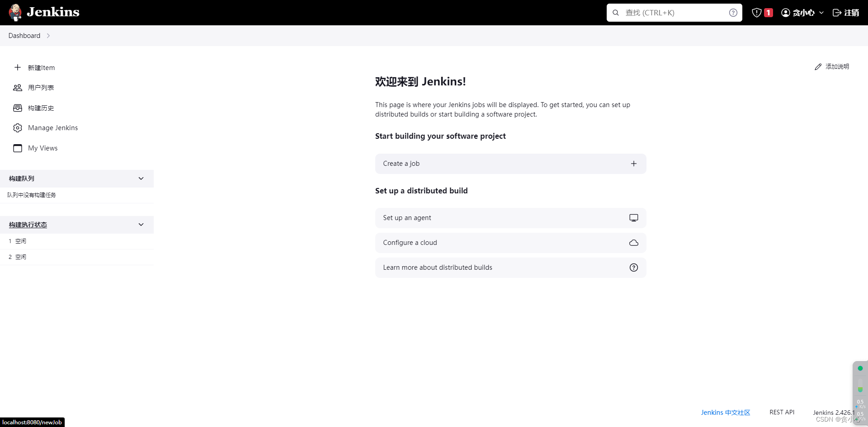Open My Views
Screen dimensions: 868x427
43,148
